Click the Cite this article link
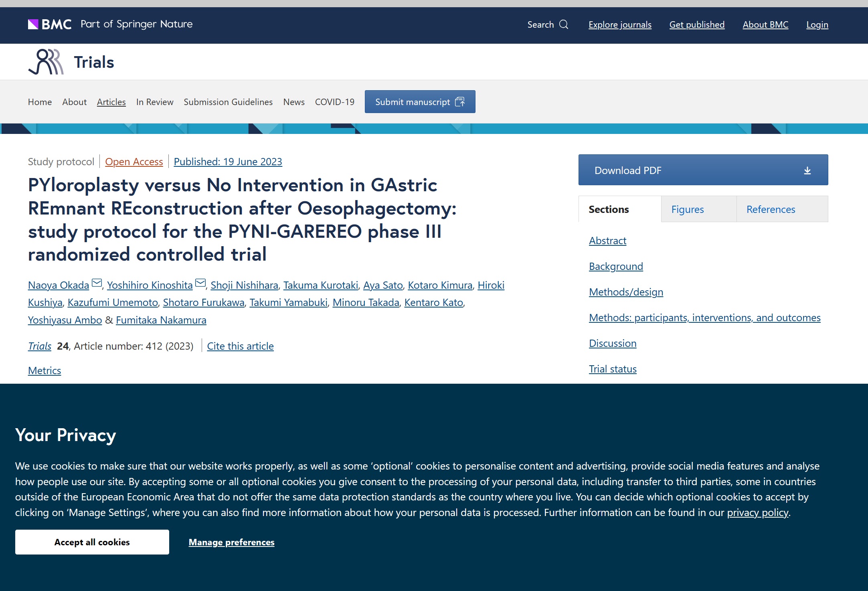Viewport: 868px width, 591px height. [240, 346]
